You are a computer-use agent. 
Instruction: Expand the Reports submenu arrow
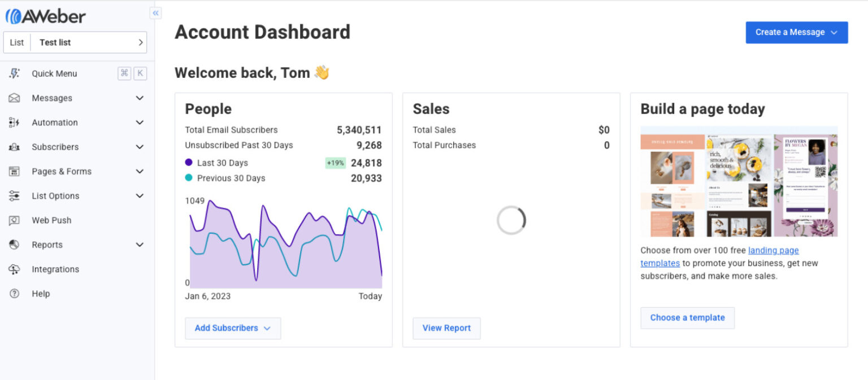coord(140,245)
